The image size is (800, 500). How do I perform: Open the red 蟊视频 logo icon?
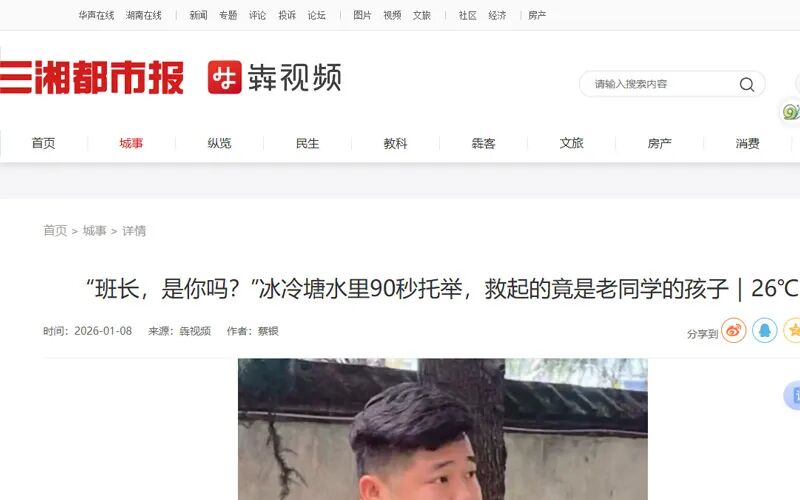click(224, 77)
